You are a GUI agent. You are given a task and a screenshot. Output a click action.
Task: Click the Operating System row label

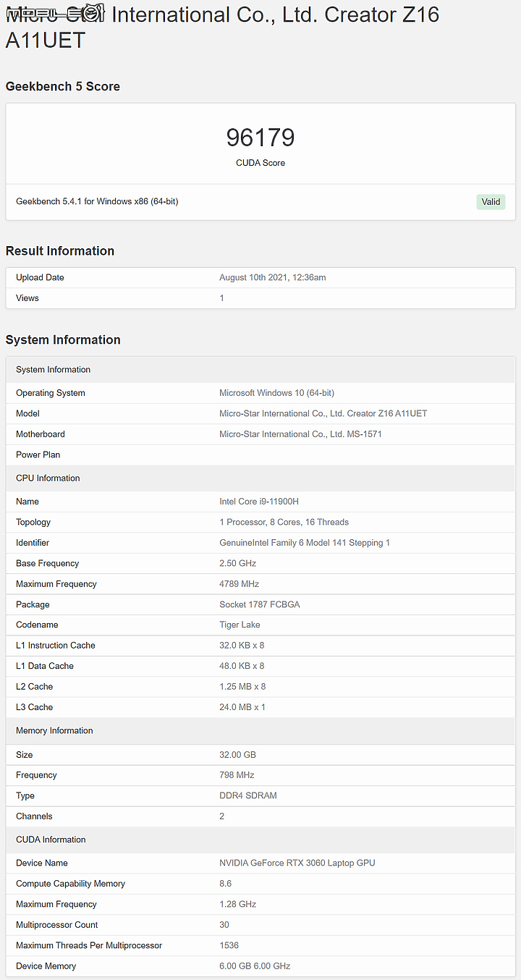point(51,393)
